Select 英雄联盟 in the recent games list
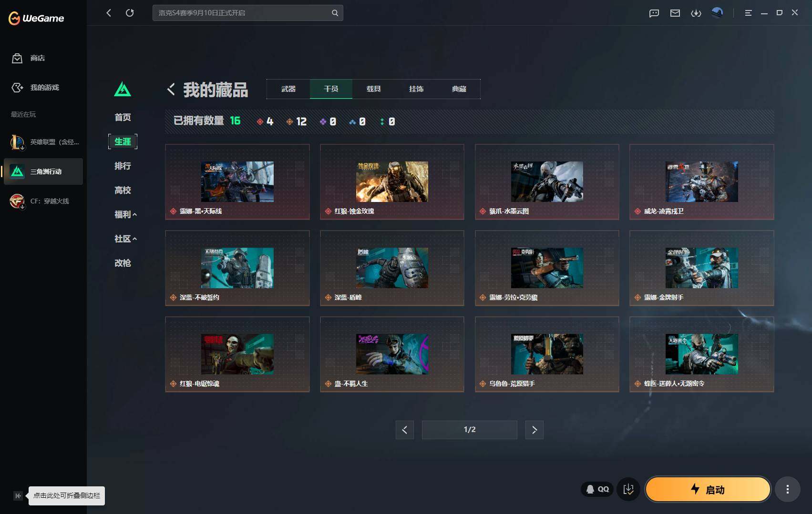 pos(44,142)
